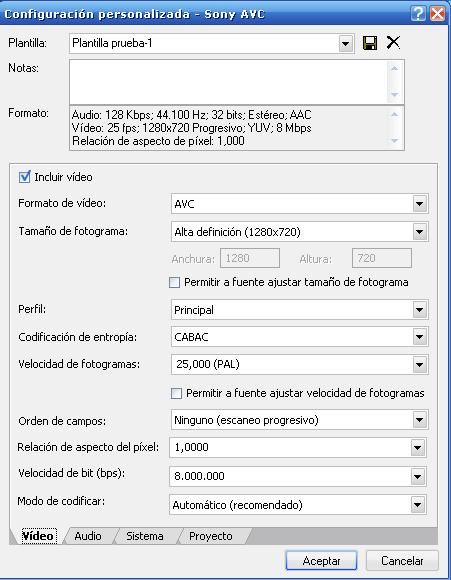Open the Codificación de entropía dropdown
Screen dimensions: 451x580
pos(420,337)
